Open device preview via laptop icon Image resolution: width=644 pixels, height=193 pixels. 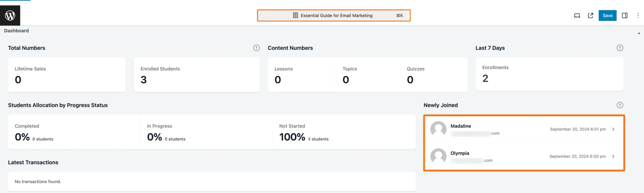pos(577,16)
